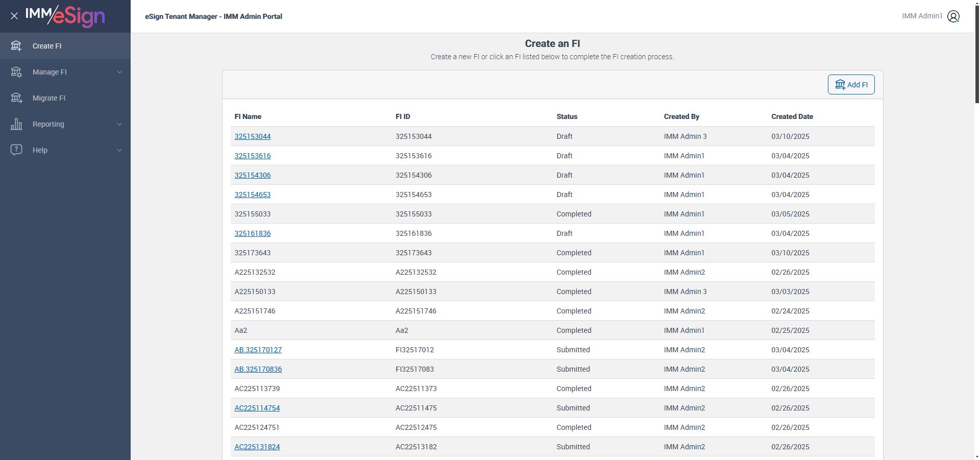Screen dimensions: 980x460
Task: Click the AC22513182 FI ID cell
Action: coord(416,447)
